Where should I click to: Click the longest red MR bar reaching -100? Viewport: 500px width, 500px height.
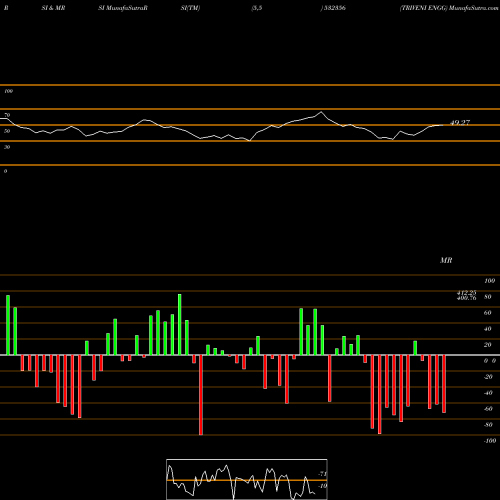pyautogui.click(x=201, y=395)
